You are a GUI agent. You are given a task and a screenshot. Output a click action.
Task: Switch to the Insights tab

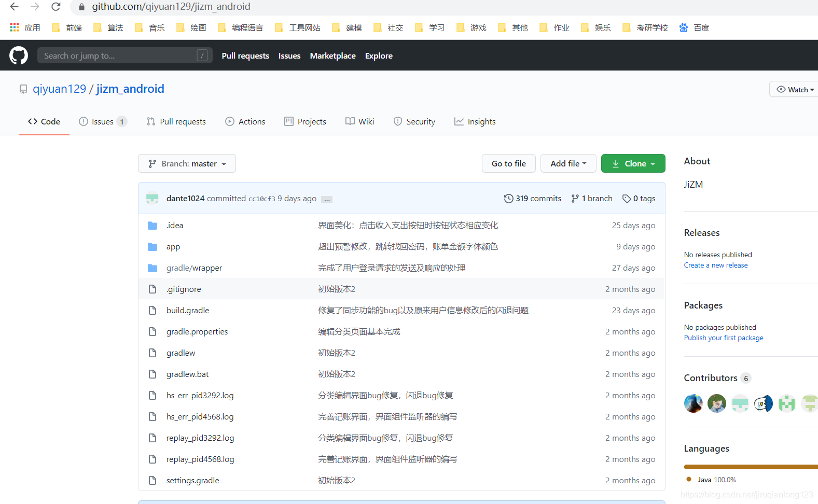point(475,121)
